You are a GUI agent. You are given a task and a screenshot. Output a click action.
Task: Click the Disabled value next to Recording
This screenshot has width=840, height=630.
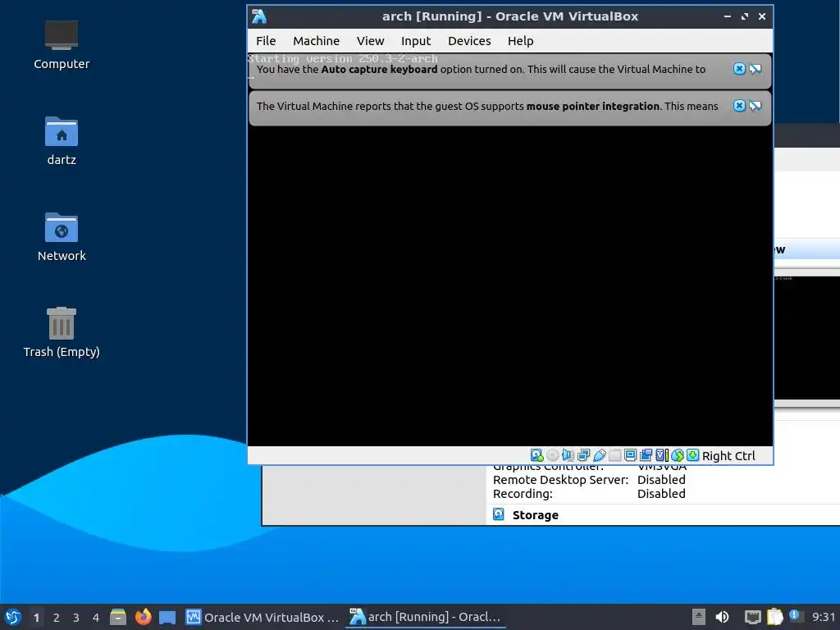coord(661,493)
